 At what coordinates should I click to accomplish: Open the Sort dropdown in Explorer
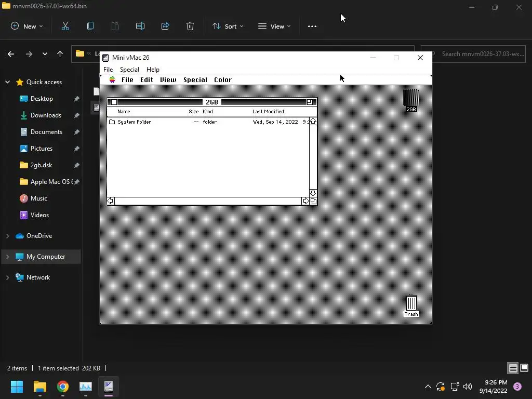228,26
